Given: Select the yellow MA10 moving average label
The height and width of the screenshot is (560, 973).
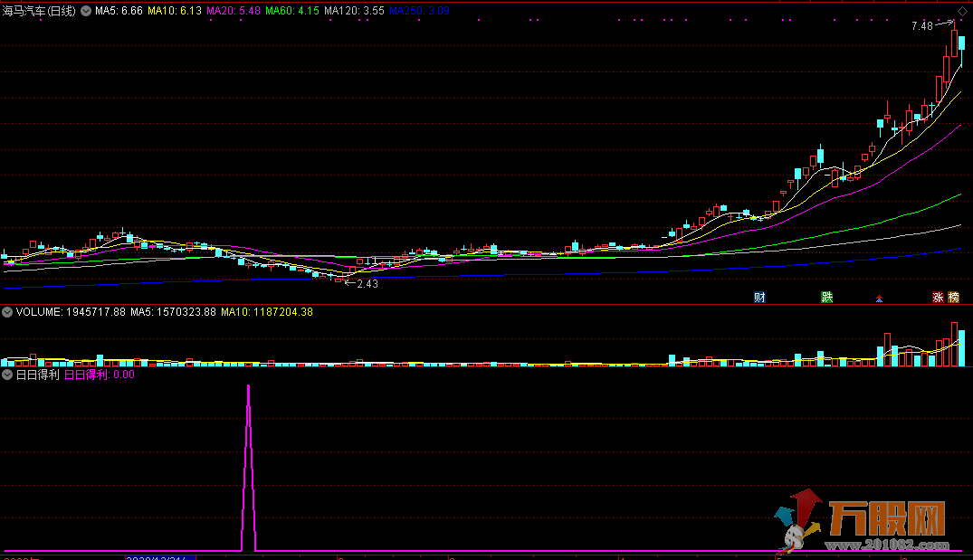Looking at the screenshot, I should click(x=174, y=11).
